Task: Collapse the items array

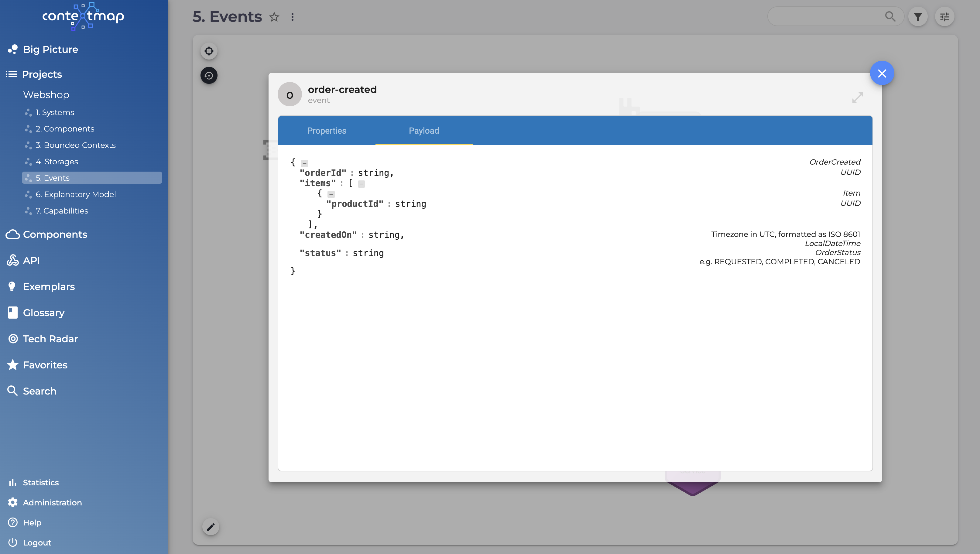Action: 362,184
